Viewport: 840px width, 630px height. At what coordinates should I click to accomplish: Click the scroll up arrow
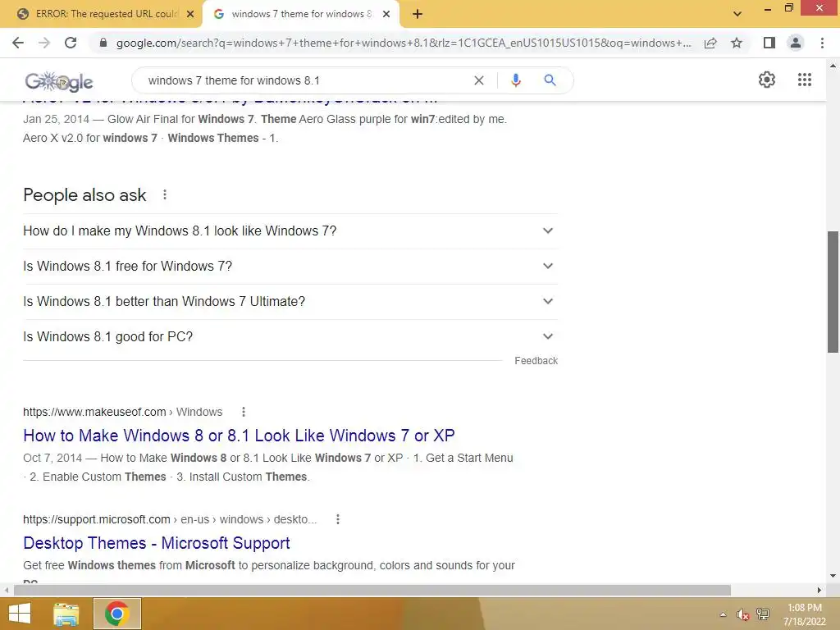click(x=833, y=66)
